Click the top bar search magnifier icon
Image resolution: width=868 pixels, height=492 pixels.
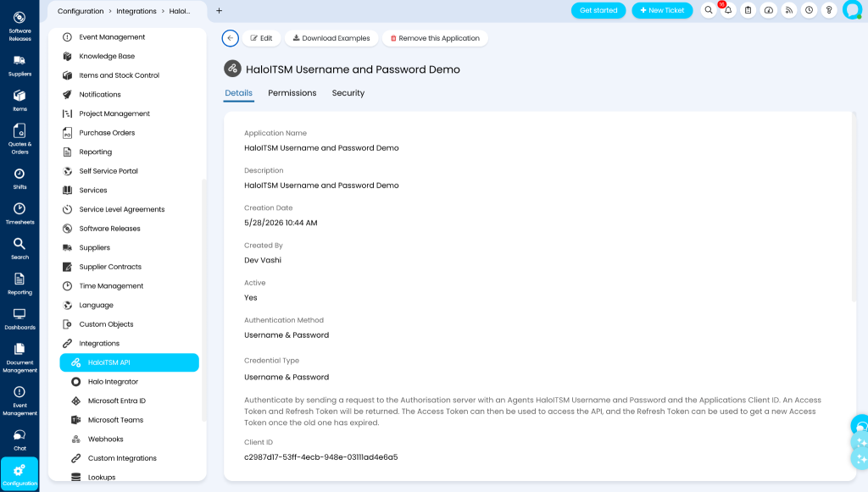tap(708, 10)
